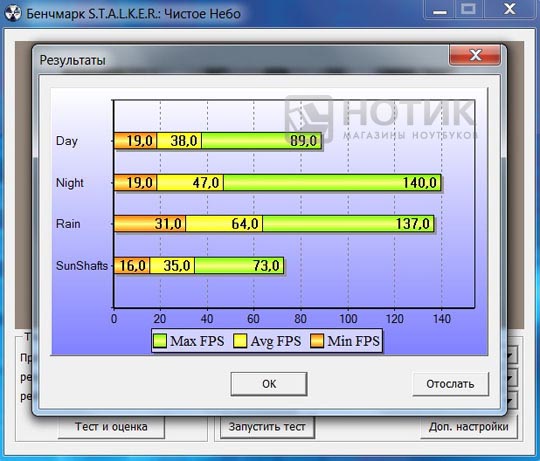The width and height of the screenshot is (540, 461).
Task: Click the Rain max value 137,0
Action: coord(413,224)
